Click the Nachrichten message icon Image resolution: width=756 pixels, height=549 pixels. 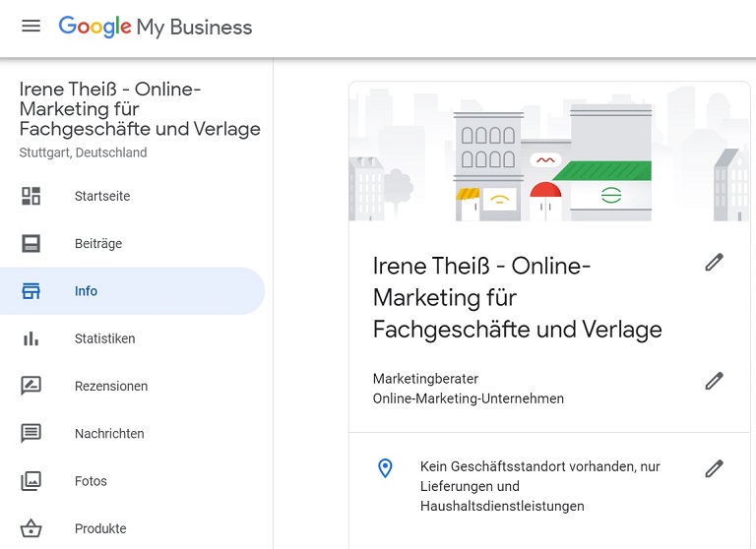pos(31,433)
